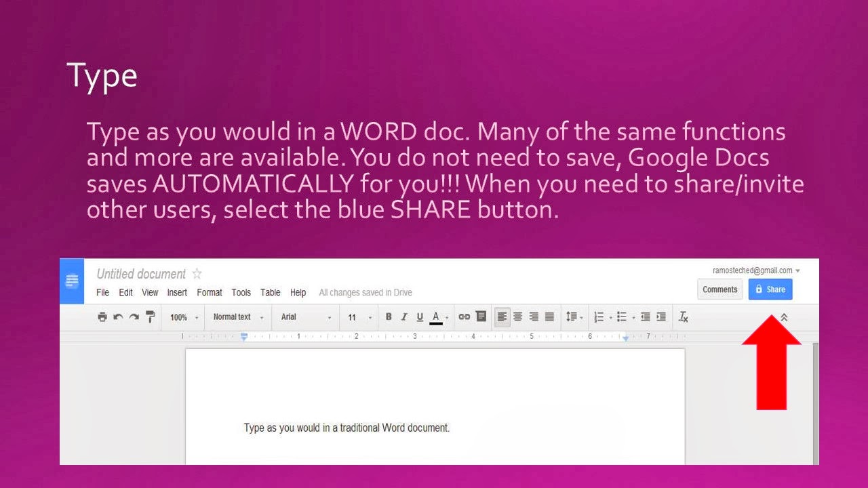Star the Untitled document
868x488 pixels.
[197, 274]
